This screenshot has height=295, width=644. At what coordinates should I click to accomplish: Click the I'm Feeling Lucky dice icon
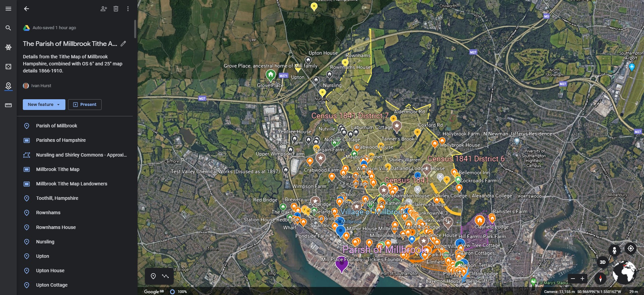tap(8, 67)
